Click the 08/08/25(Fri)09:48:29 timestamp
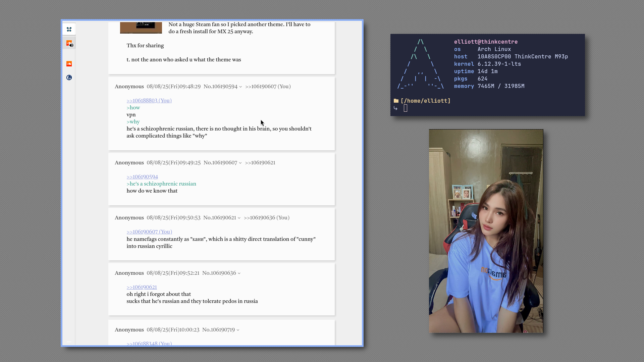This screenshot has width=644, height=362. pos(173,87)
